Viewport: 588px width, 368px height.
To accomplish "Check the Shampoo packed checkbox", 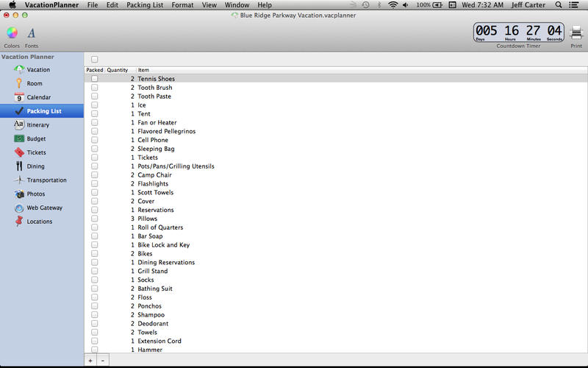I will pyautogui.click(x=95, y=315).
